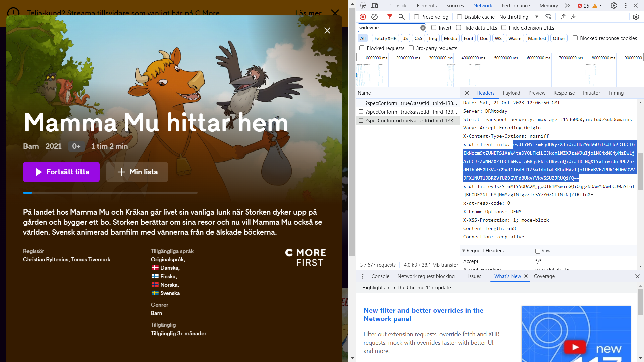Add movie via Min lista button
The height and width of the screenshot is (362, 644).
tap(137, 172)
